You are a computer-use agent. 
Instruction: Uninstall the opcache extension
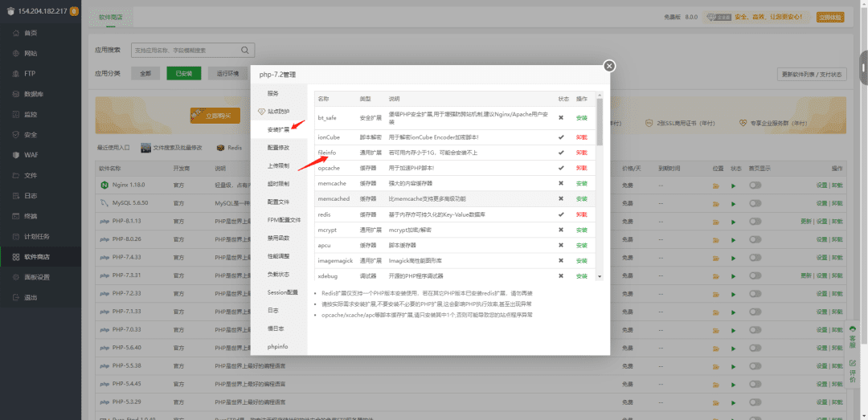pyautogui.click(x=581, y=168)
